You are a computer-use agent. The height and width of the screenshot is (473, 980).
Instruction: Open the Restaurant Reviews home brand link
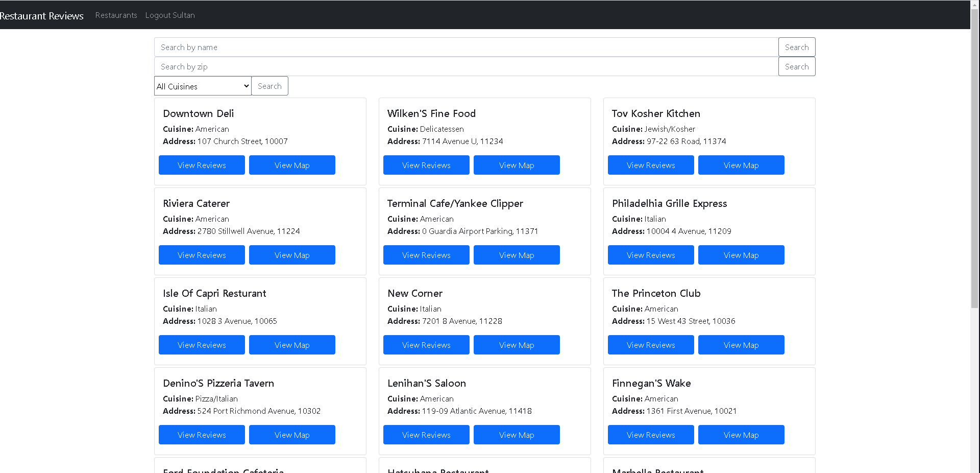[x=41, y=15]
